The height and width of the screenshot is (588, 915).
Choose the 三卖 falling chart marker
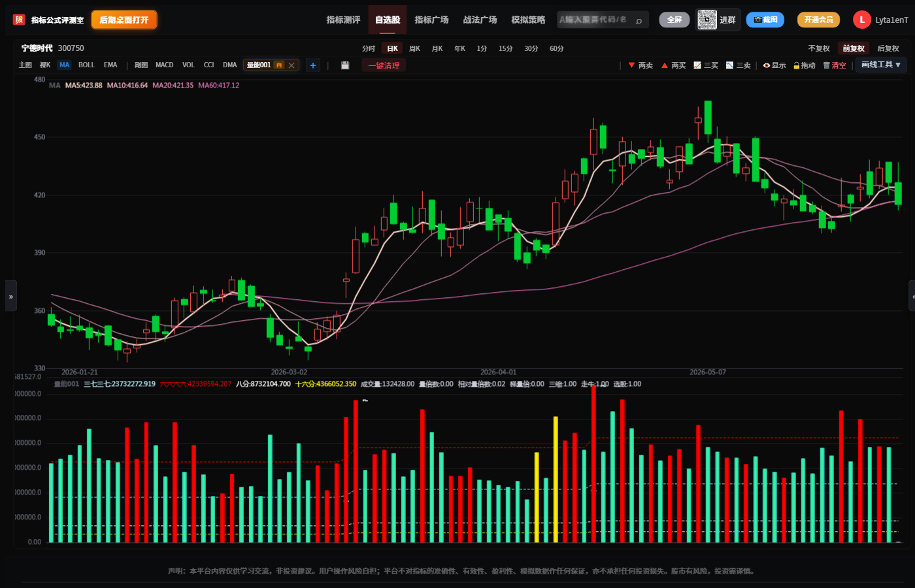tap(730, 65)
